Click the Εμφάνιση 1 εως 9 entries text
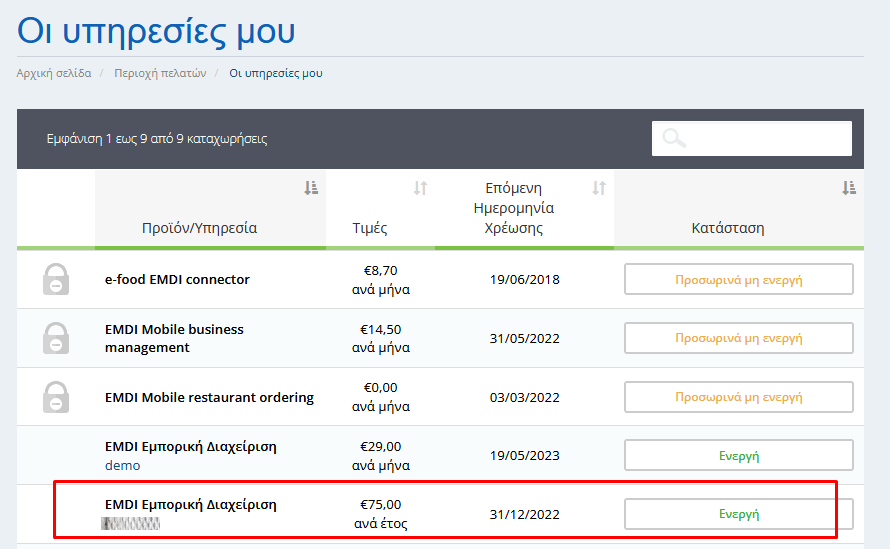Viewport: 890px width, 549px height. tap(157, 139)
